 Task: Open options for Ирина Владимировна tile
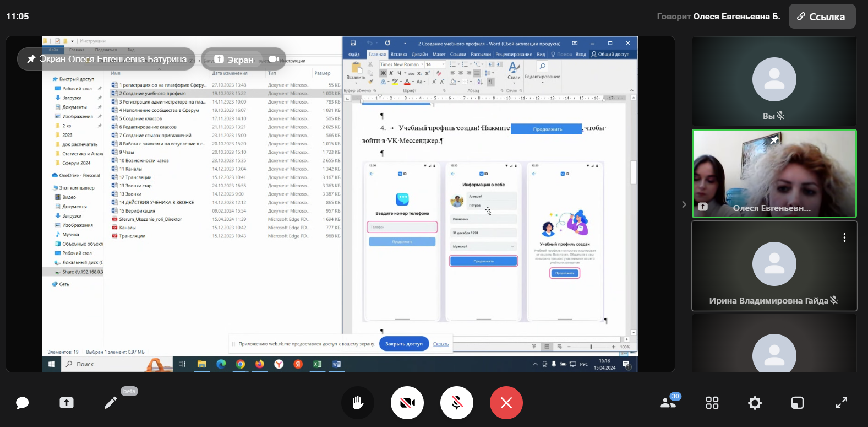click(844, 237)
